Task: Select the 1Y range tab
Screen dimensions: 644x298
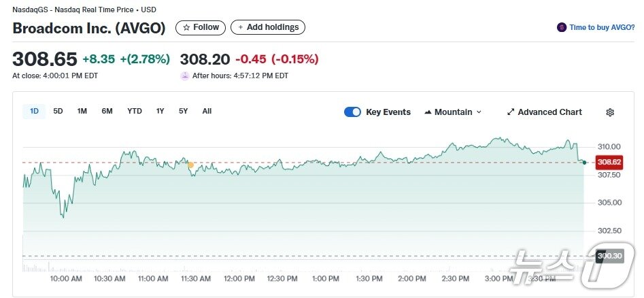Action: [x=160, y=111]
